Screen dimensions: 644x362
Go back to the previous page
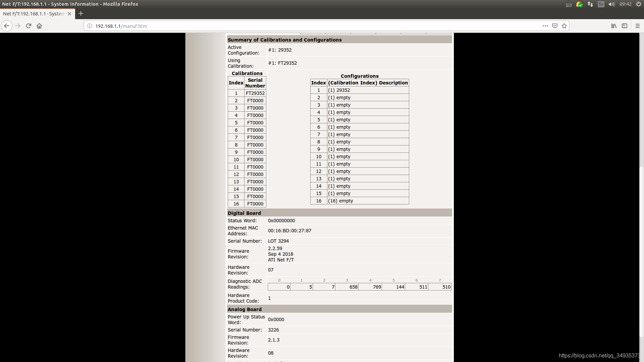point(7,26)
